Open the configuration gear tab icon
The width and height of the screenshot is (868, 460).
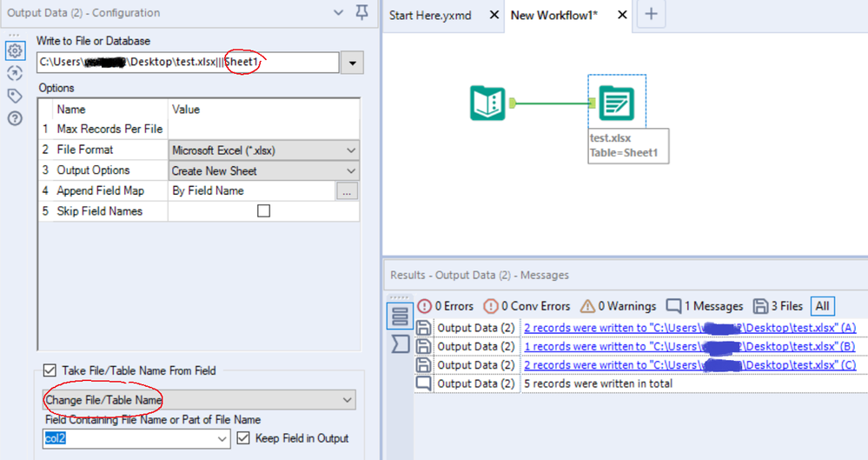point(15,50)
